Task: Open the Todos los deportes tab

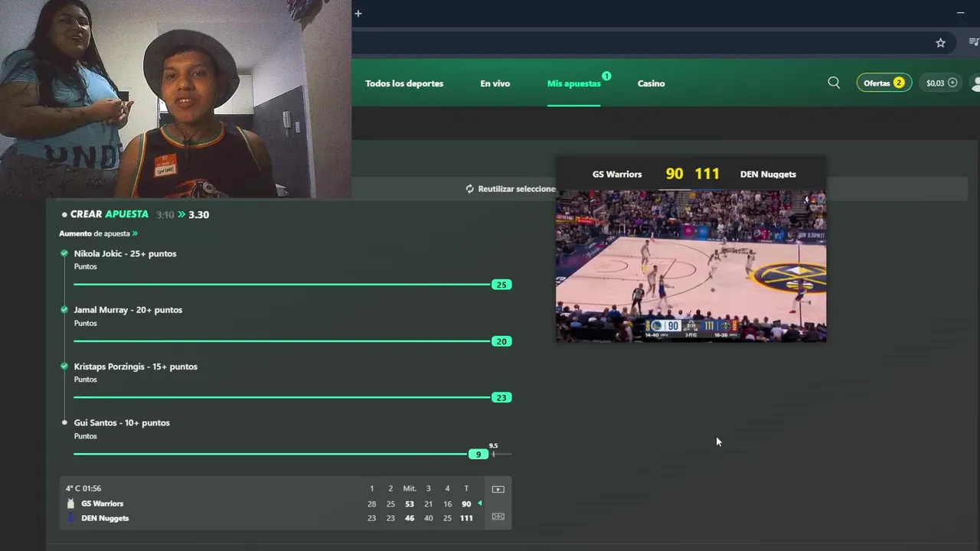Action: point(404,83)
